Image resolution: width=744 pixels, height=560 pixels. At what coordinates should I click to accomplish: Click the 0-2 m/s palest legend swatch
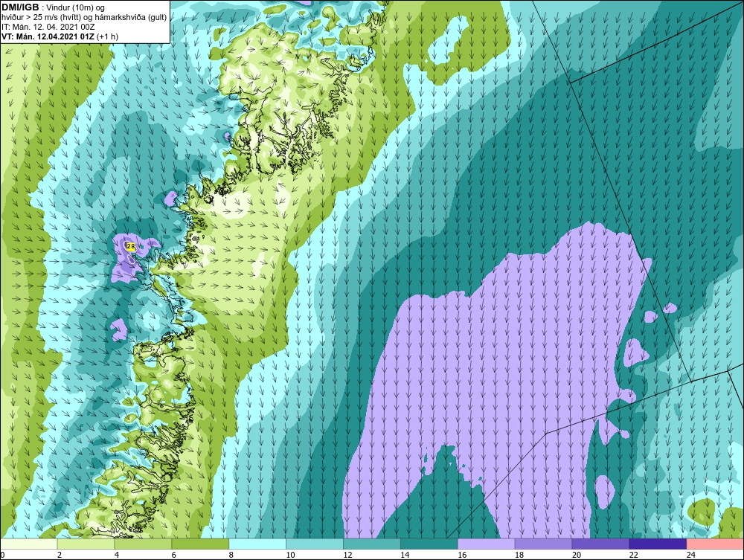(x=29, y=544)
